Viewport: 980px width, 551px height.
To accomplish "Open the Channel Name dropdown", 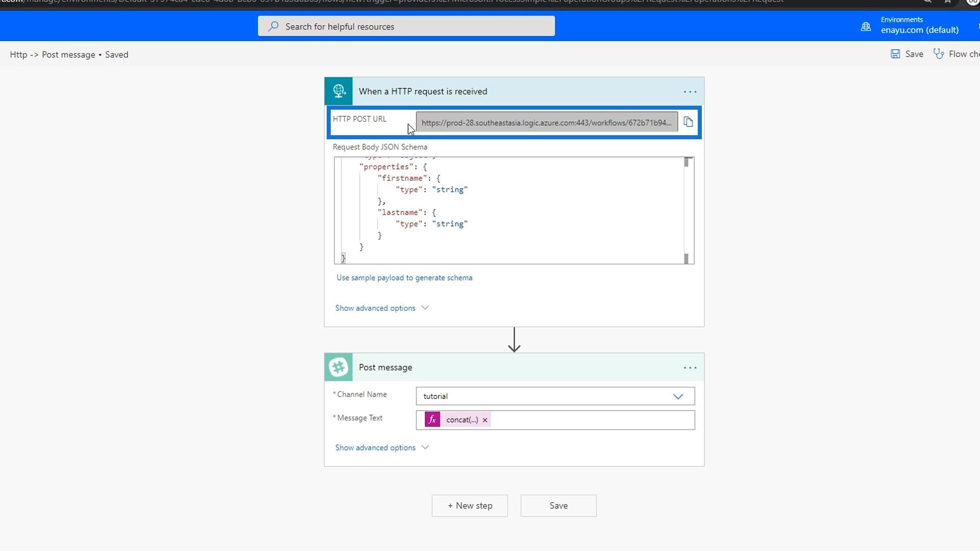I will tap(677, 396).
